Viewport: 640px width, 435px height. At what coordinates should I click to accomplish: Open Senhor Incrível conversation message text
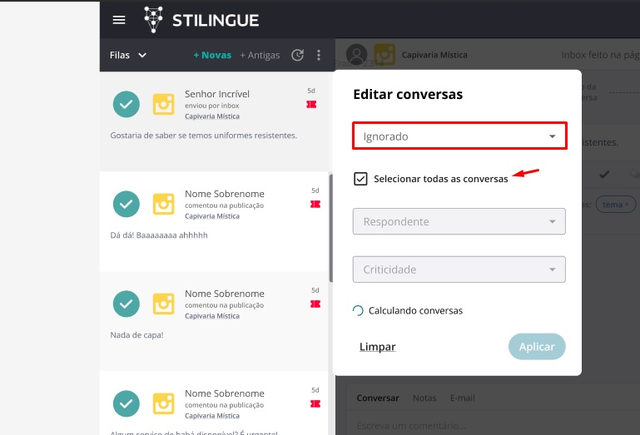click(x=204, y=135)
